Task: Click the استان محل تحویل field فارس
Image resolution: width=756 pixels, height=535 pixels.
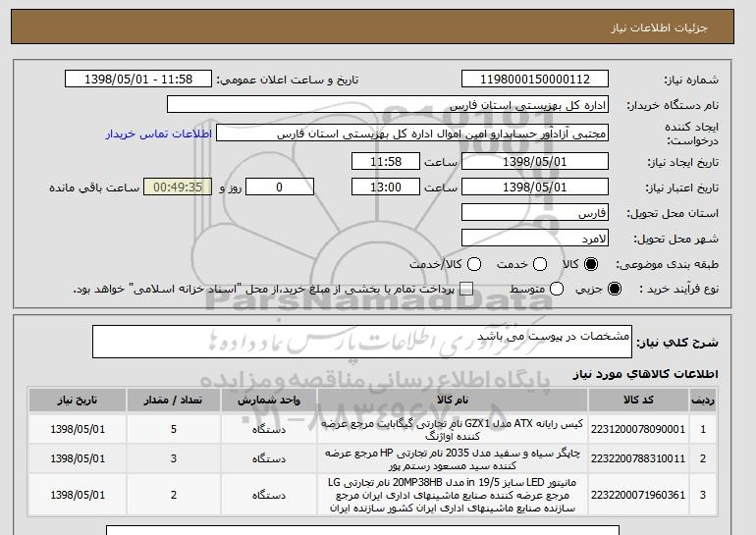Action: click(x=535, y=213)
